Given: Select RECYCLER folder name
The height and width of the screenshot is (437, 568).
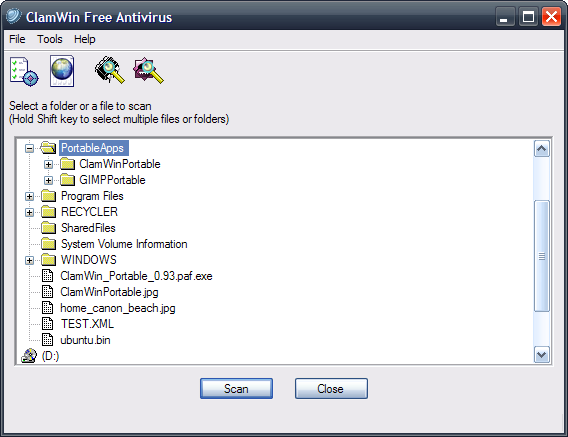Looking at the screenshot, I should 89,212.
